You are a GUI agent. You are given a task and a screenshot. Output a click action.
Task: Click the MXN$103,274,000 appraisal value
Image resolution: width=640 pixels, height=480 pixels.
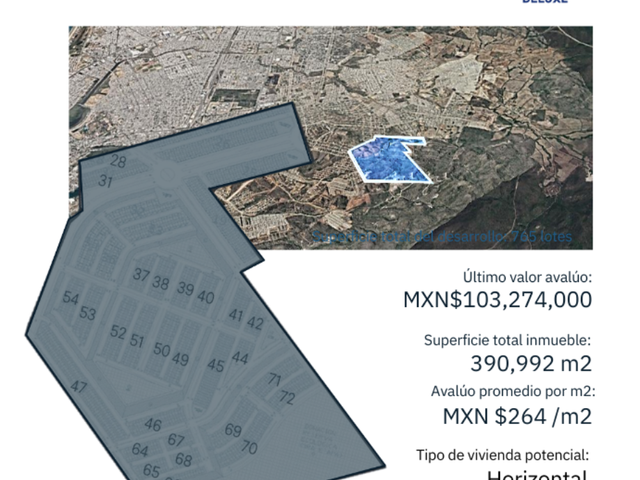[x=498, y=300]
